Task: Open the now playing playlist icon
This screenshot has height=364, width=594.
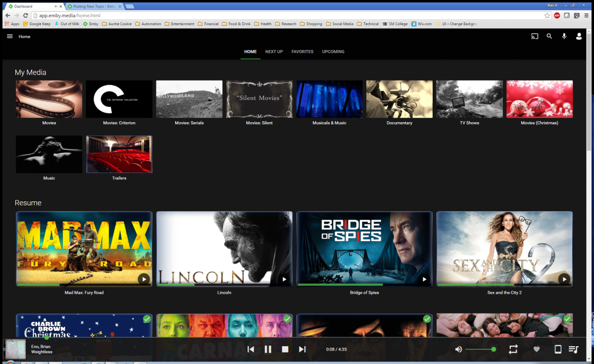Action: pos(573,349)
